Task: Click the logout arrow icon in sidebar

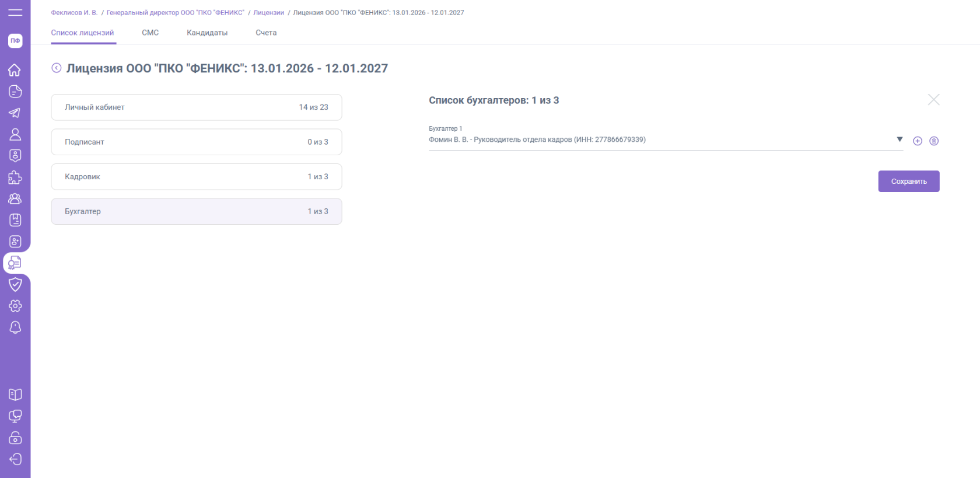Action: [15, 459]
